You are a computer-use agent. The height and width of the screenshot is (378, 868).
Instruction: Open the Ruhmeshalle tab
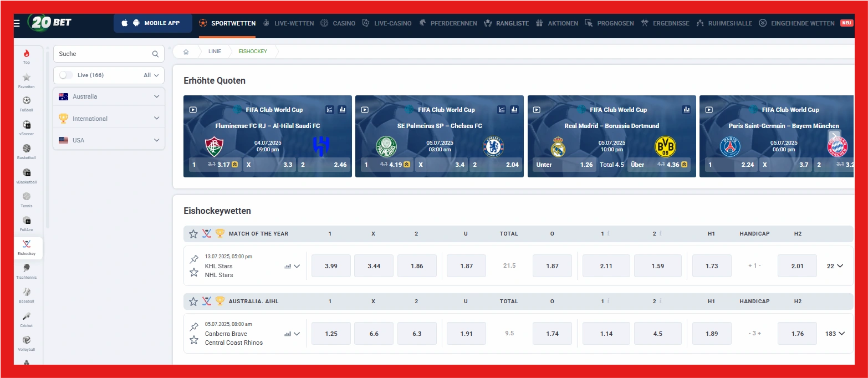pos(724,23)
